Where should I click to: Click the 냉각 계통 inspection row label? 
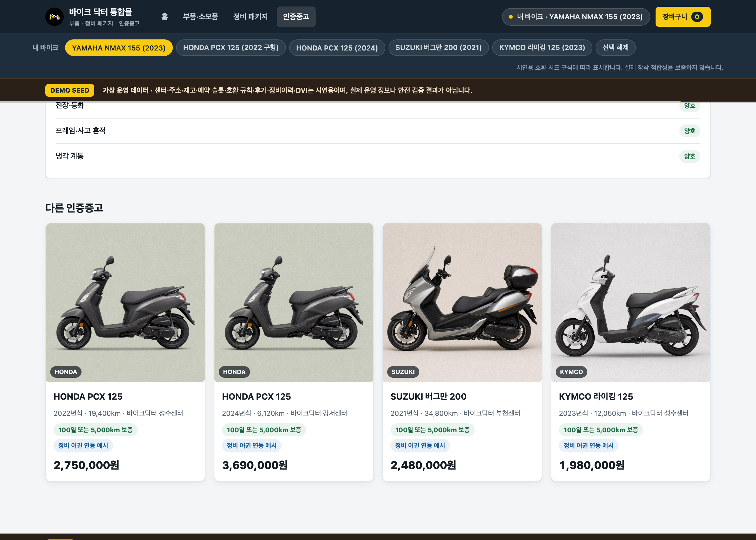(69, 156)
